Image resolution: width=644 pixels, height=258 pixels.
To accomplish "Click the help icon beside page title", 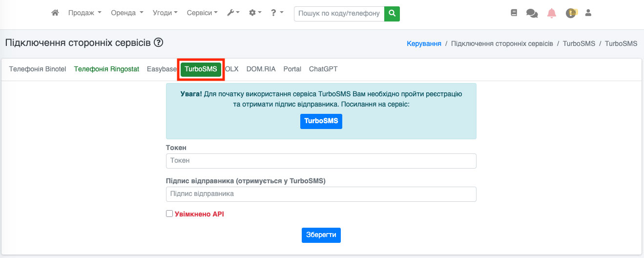I will pos(158,43).
